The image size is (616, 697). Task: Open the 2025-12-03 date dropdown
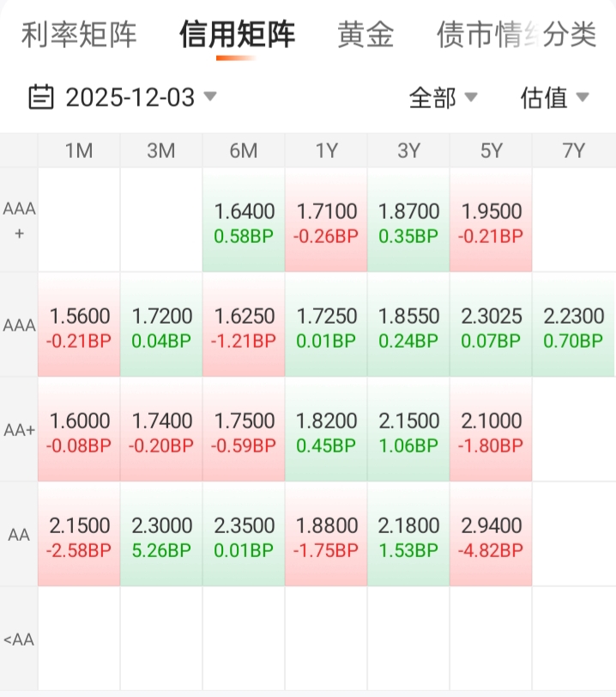tap(130, 97)
